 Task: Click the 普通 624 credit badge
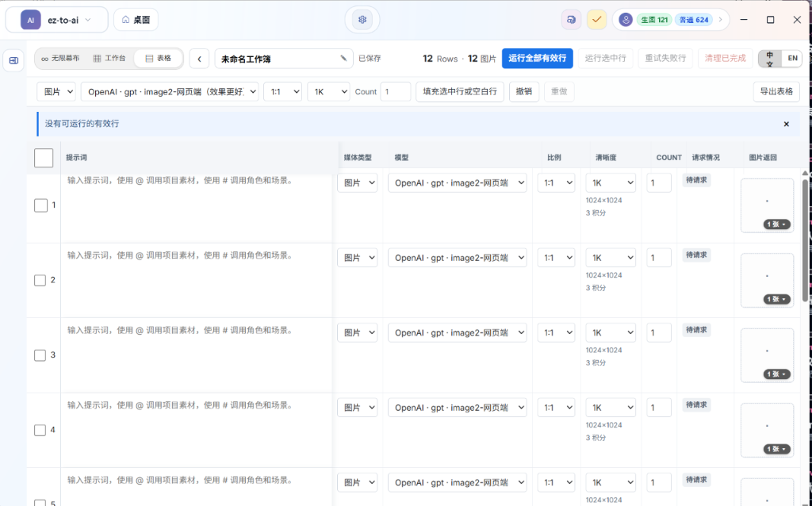693,20
